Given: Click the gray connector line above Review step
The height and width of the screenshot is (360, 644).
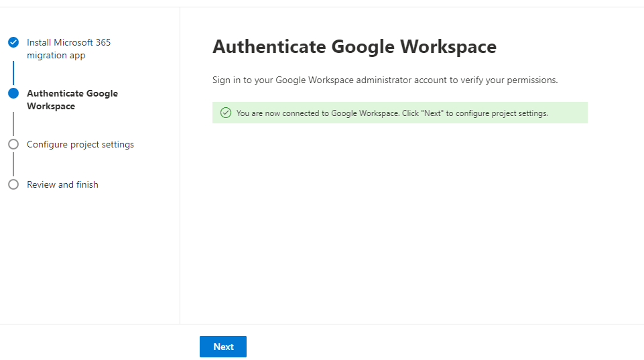Looking at the screenshot, I should pos(13,164).
